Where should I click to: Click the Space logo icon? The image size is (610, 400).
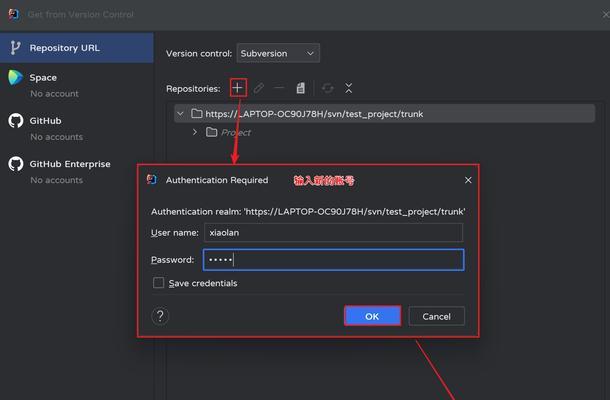point(15,77)
